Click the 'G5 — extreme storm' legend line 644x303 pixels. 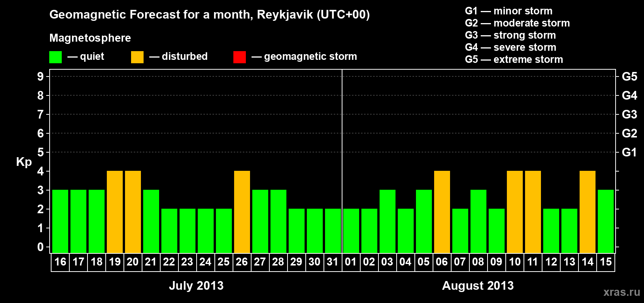click(x=514, y=59)
